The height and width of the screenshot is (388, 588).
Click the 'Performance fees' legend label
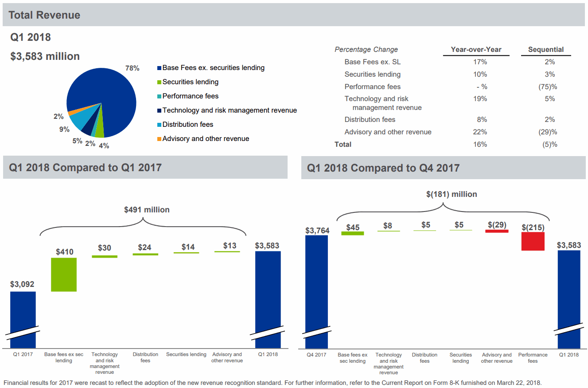(x=191, y=96)
